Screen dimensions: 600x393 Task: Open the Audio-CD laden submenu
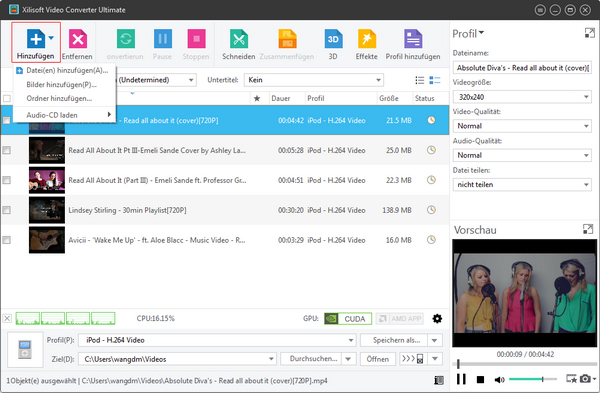pyautogui.click(x=64, y=115)
